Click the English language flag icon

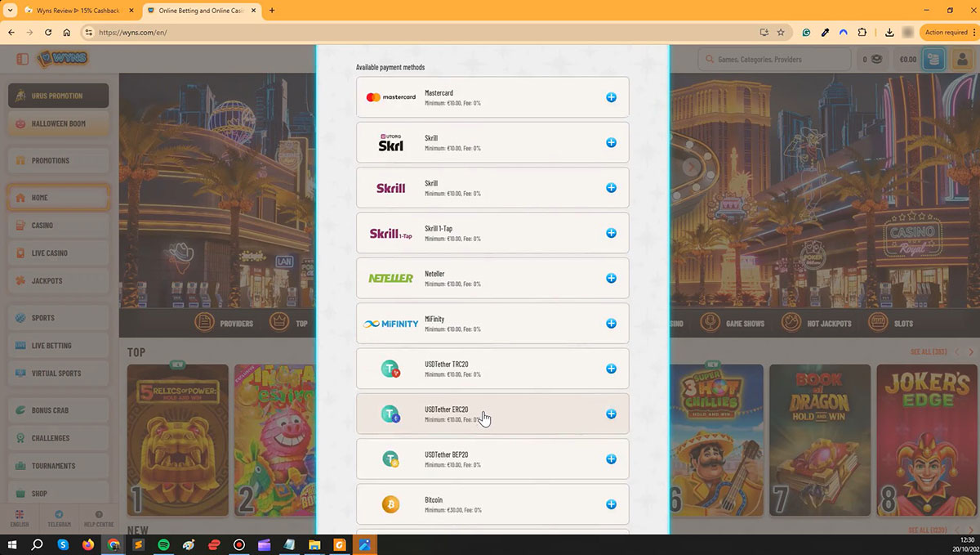pos(19,514)
